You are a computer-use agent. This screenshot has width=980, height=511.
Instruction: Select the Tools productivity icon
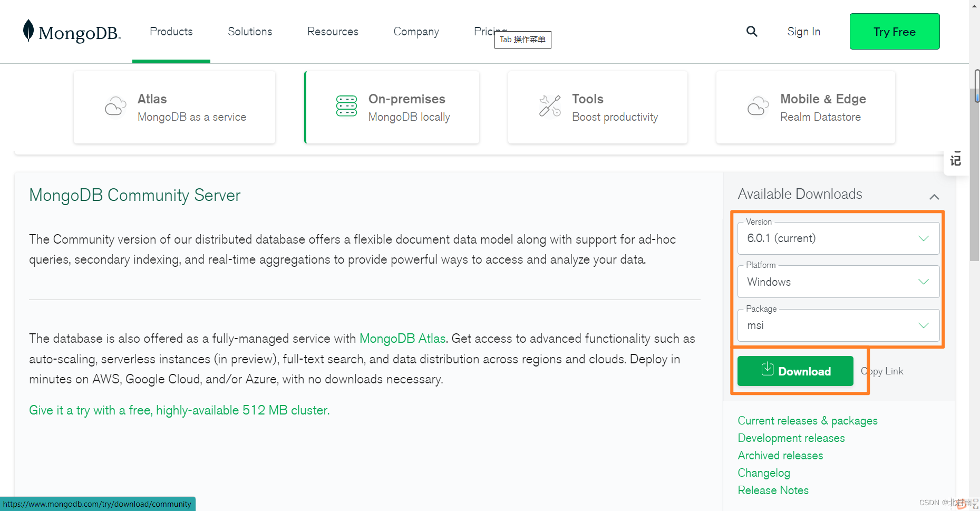(549, 106)
